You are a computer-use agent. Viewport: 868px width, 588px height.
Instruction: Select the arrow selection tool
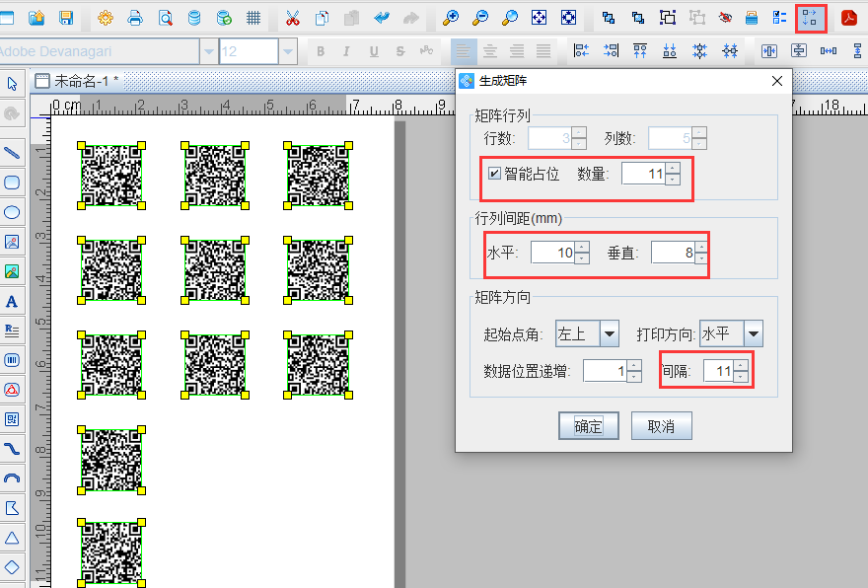pos(13,84)
